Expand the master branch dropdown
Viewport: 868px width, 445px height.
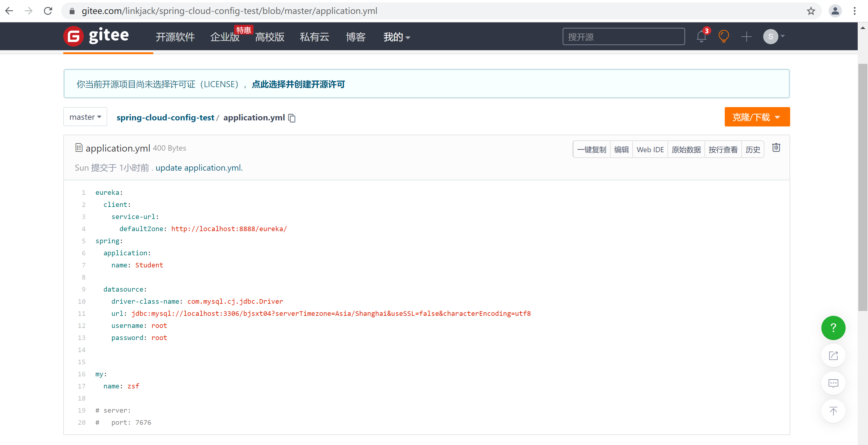(x=85, y=117)
